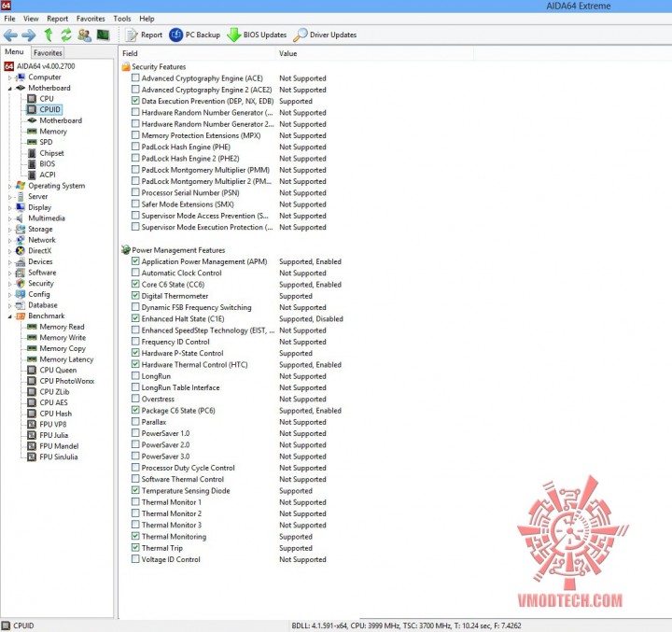This screenshot has width=672, height=632.
Task: Toggle Application Power Management (APM) checkbox
Action: [x=135, y=261]
